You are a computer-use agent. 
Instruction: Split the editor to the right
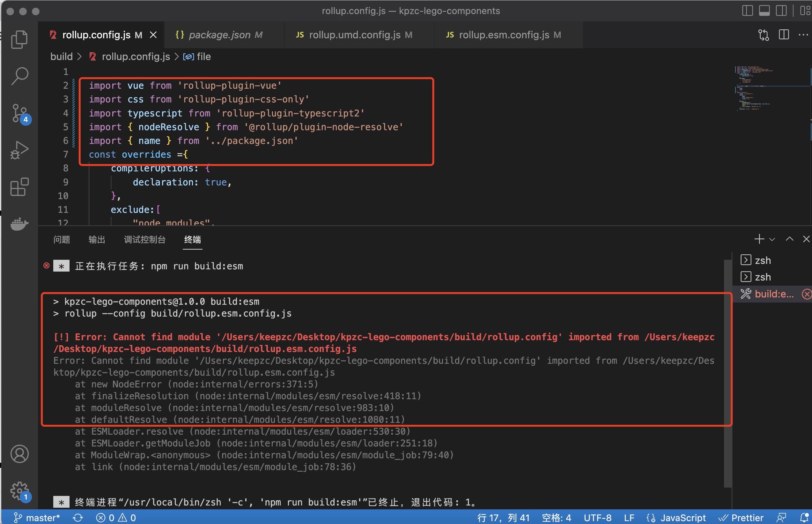(x=784, y=35)
